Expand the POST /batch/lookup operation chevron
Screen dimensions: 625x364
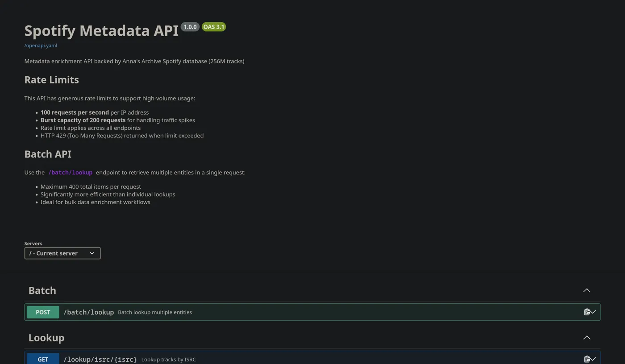click(593, 312)
